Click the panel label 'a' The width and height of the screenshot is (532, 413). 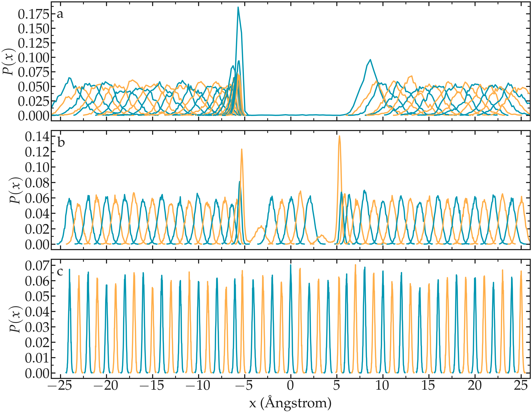tap(60, 14)
